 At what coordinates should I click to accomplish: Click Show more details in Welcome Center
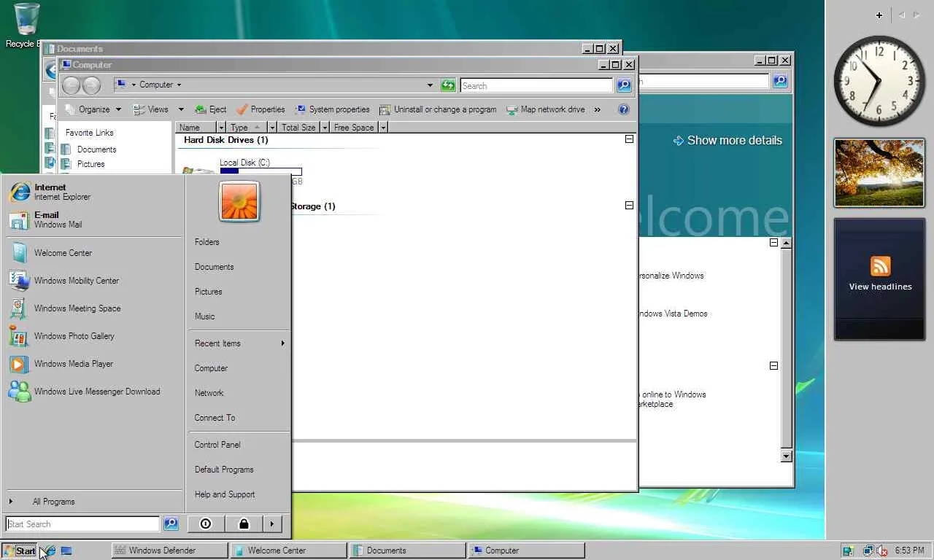click(x=727, y=140)
